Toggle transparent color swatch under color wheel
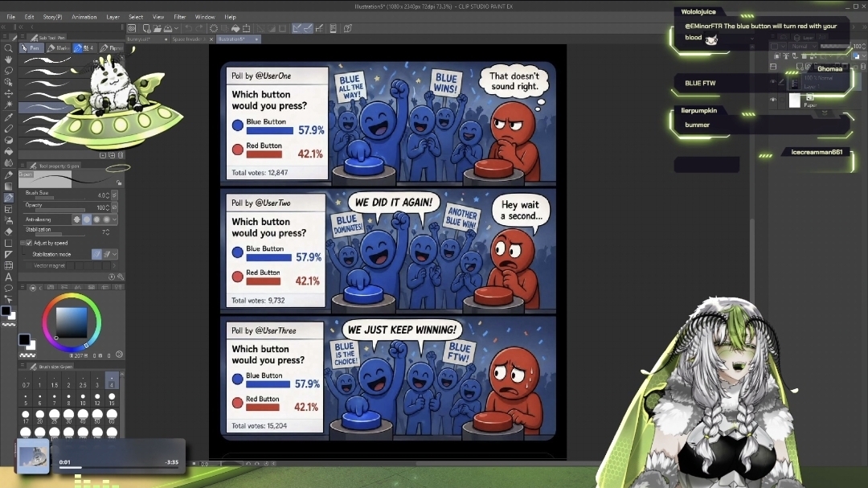This screenshot has width=868, height=488. tap(27, 355)
